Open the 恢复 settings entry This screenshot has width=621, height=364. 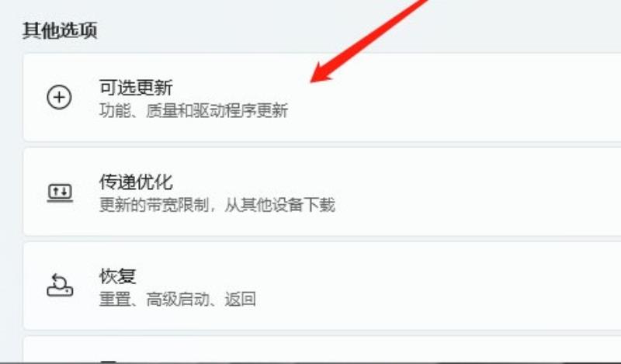[322, 286]
